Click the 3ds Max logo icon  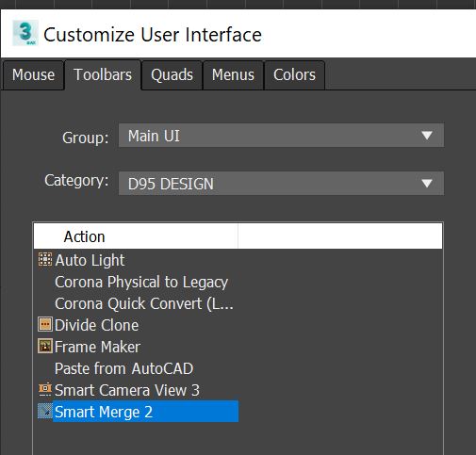click(x=25, y=33)
